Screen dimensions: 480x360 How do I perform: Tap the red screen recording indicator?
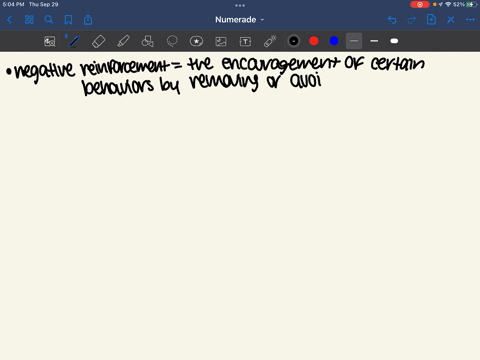pyautogui.click(x=420, y=4)
